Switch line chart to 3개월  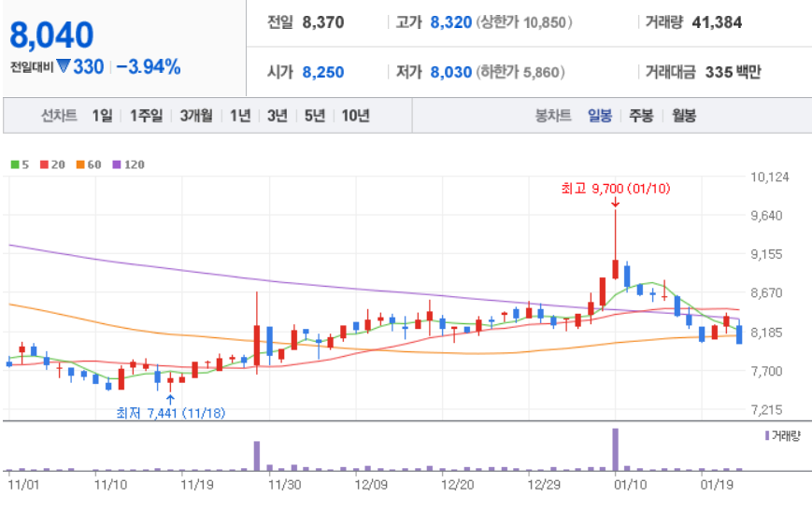(x=195, y=116)
